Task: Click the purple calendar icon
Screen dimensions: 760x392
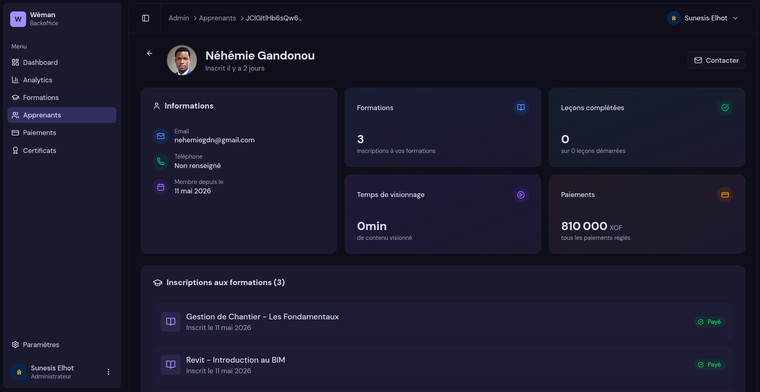Action: pyautogui.click(x=160, y=187)
